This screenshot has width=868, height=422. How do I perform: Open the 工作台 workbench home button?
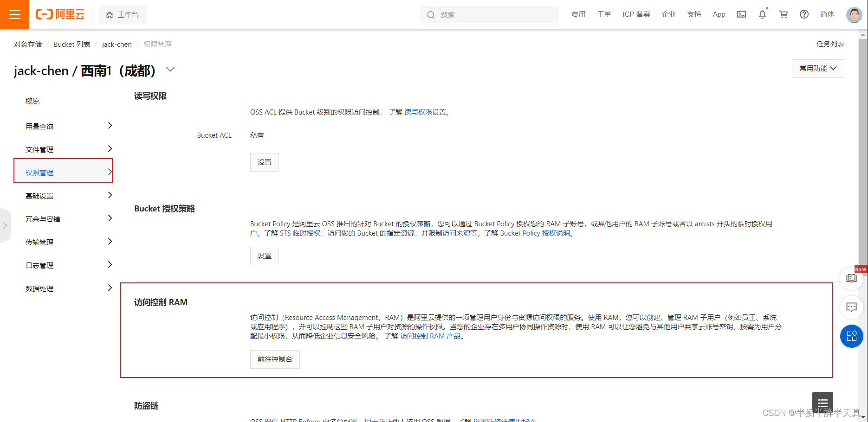tap(122, 14)
